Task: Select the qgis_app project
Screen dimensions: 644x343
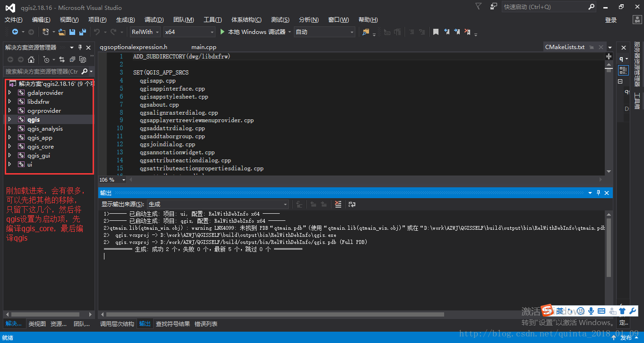Action: pyautogui.click(x=40, y=138)
